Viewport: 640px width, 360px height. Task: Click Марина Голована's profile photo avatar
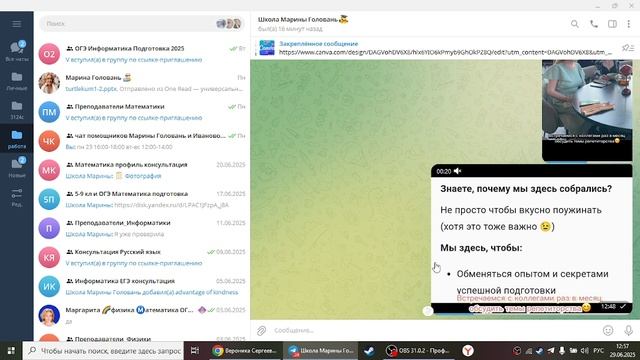point(49,83)
